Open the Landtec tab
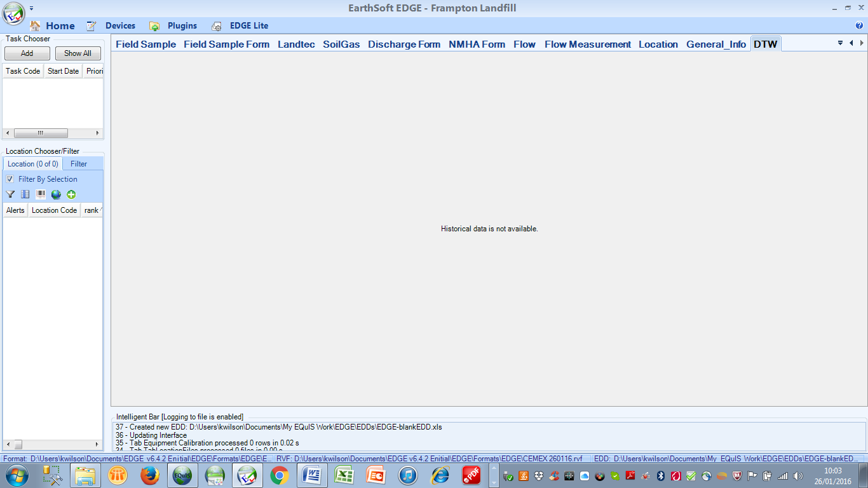The height and width of the screenshot is (488, 868). coord(296,44)
